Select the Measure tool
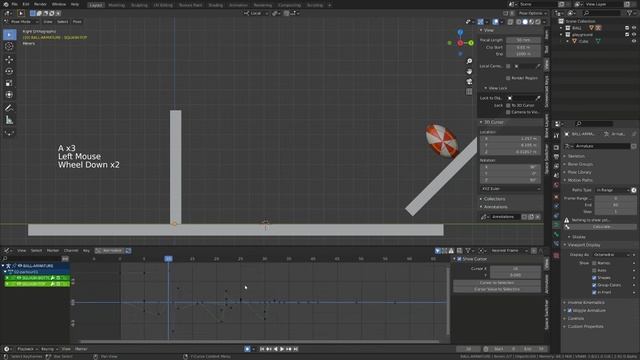Screen dimensions: 640x360 point(9,120)
